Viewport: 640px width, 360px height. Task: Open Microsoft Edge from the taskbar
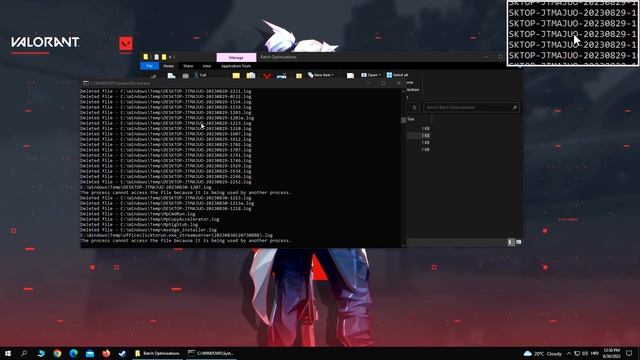73,353
